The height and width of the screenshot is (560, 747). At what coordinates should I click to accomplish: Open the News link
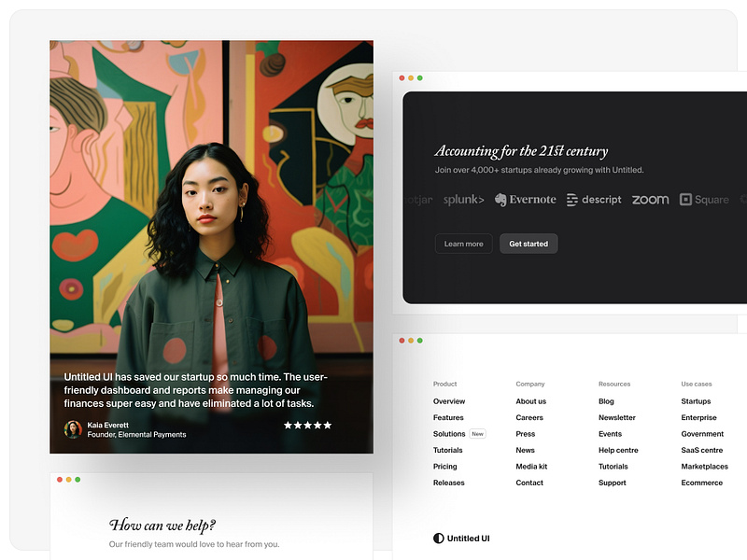525,450
